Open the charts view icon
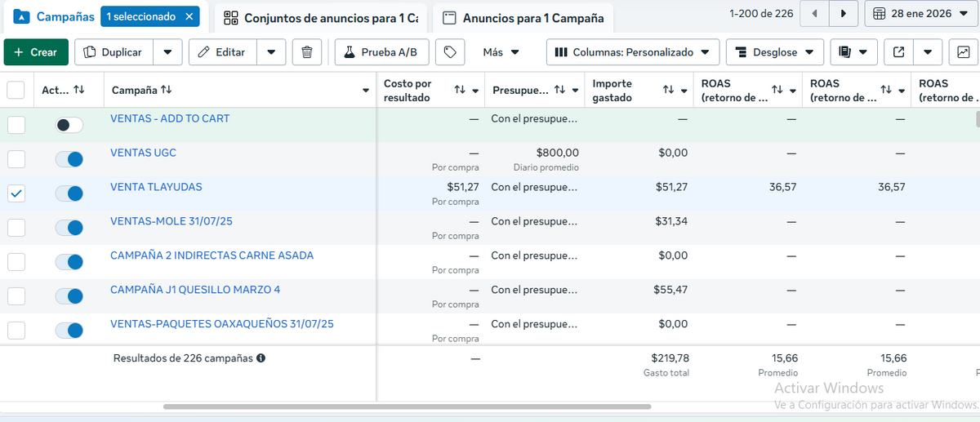980x422 pixels. pyautogui.click(x=964, y=52)
